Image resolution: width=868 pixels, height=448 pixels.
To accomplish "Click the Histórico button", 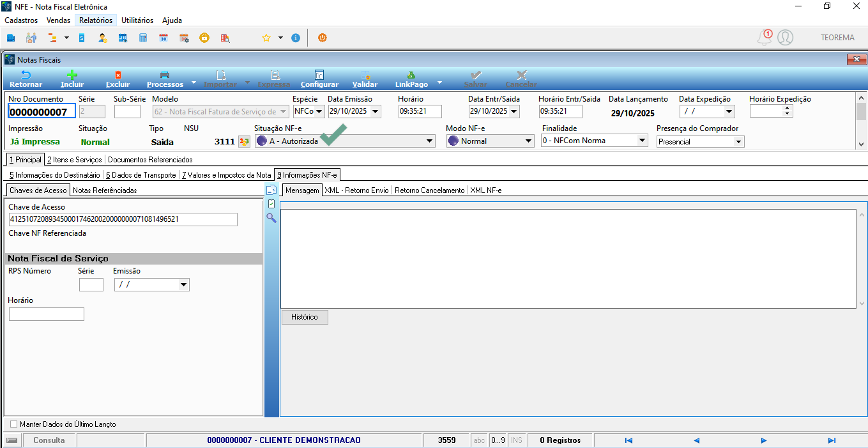I will coord(305,317).
